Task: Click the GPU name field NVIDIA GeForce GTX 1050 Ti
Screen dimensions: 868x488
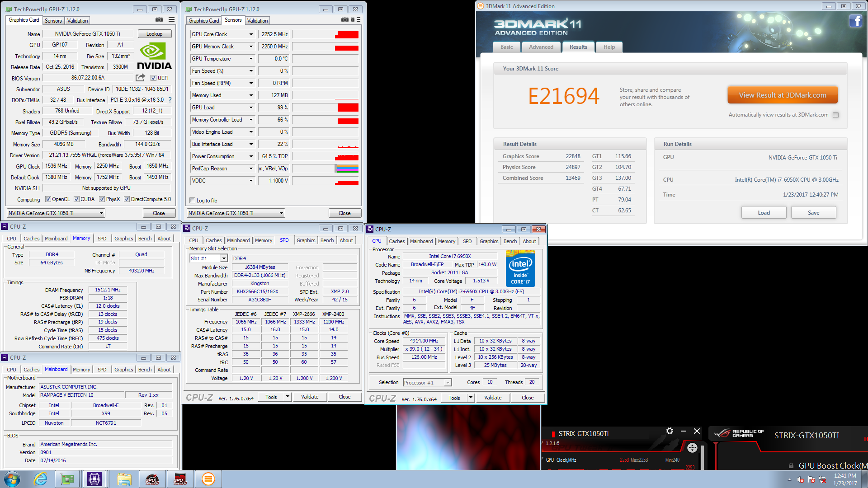Action: [88, 34]
